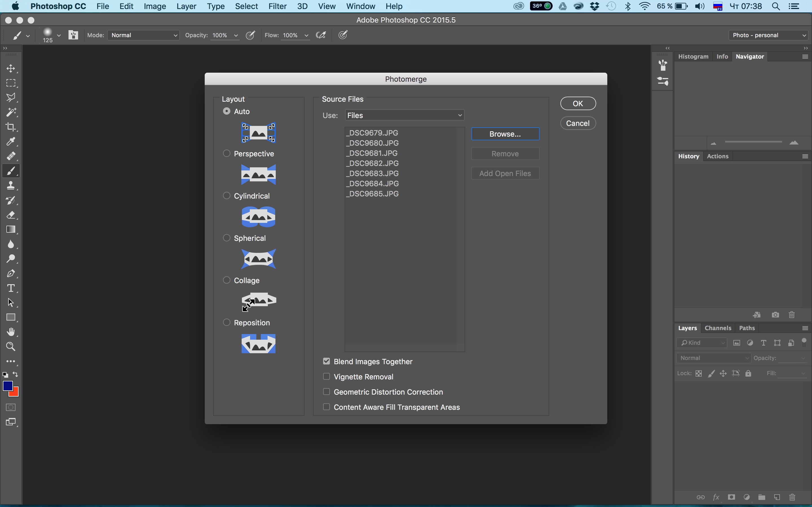Select the Hand tool

[x=11, y=332]
